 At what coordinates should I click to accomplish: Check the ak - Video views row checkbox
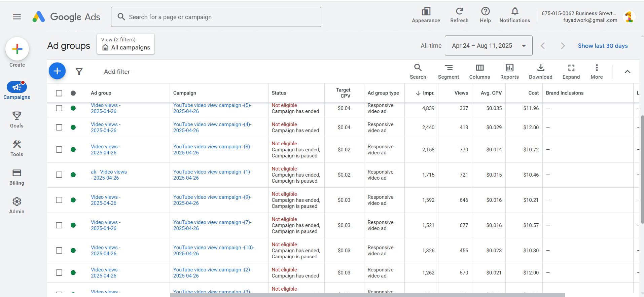(x=59, y=175)
